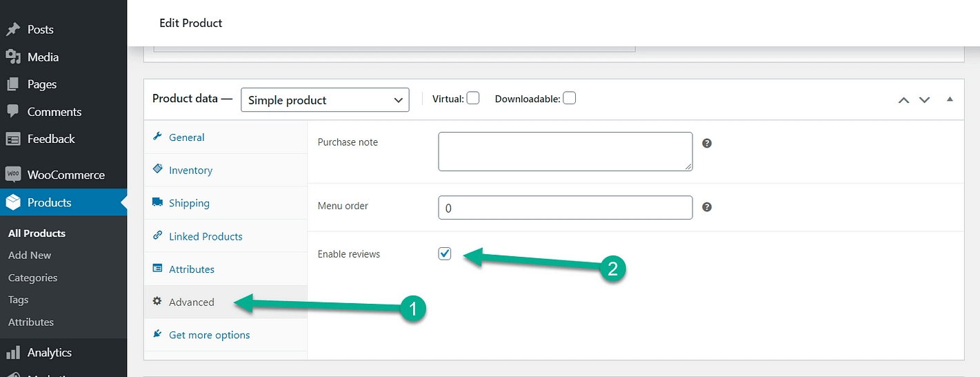Click the Feedback form icon
980x377 pixels.
coord(13,139)
